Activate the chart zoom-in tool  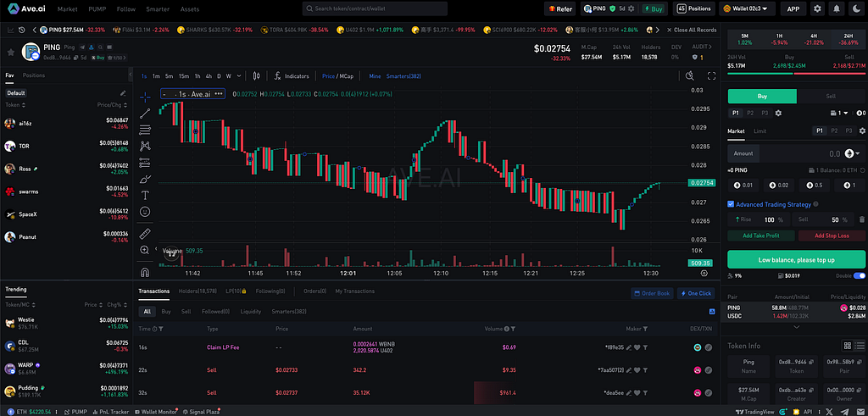[145, 250]
